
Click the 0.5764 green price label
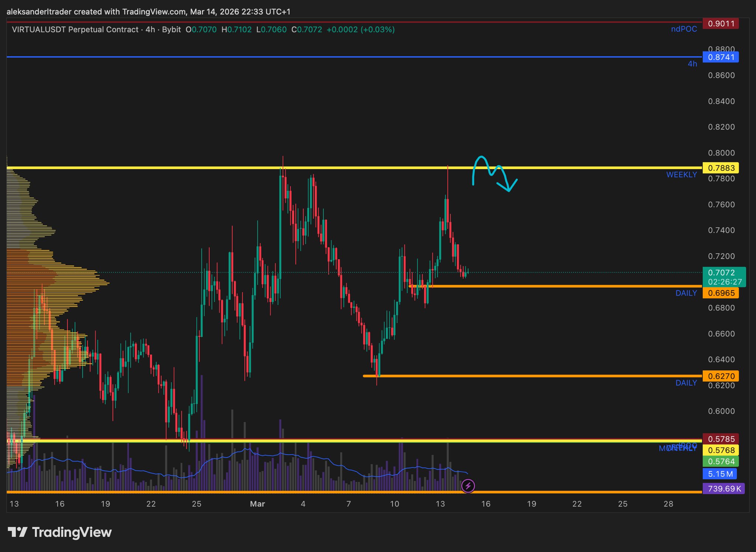pos(721,462)
